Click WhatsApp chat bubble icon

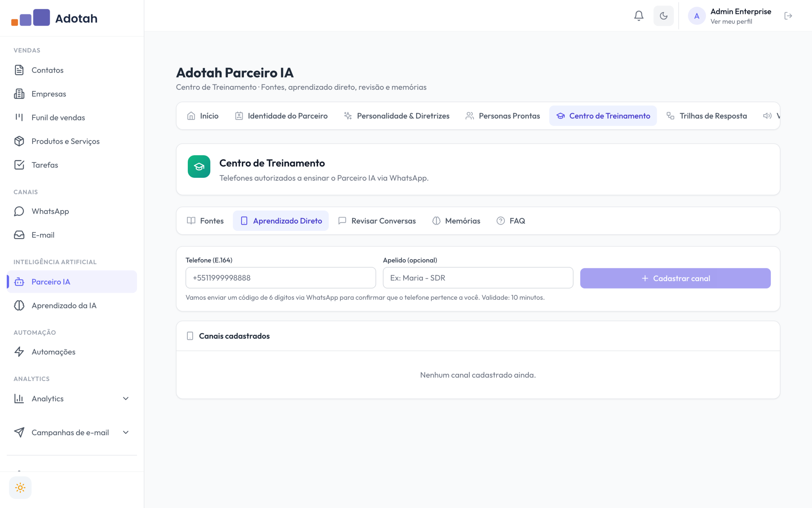click(19, 211)
